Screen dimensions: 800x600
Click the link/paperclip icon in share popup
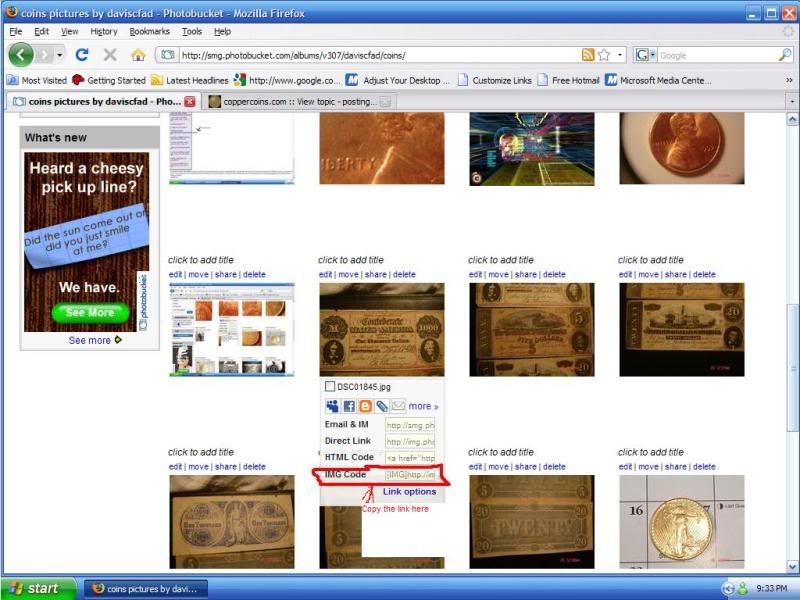pos(382,406)
